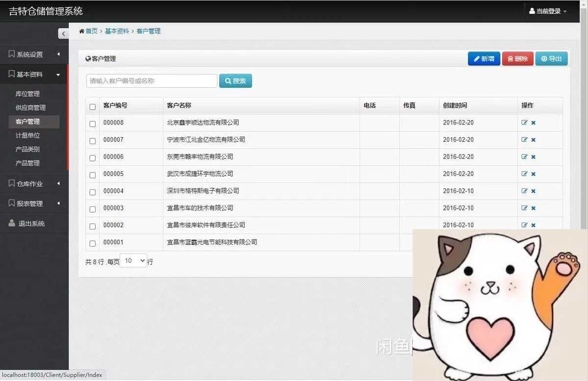Open 产品类别 in the sidebar
This screenshot has height=381, width=588.
click(27, 149)
